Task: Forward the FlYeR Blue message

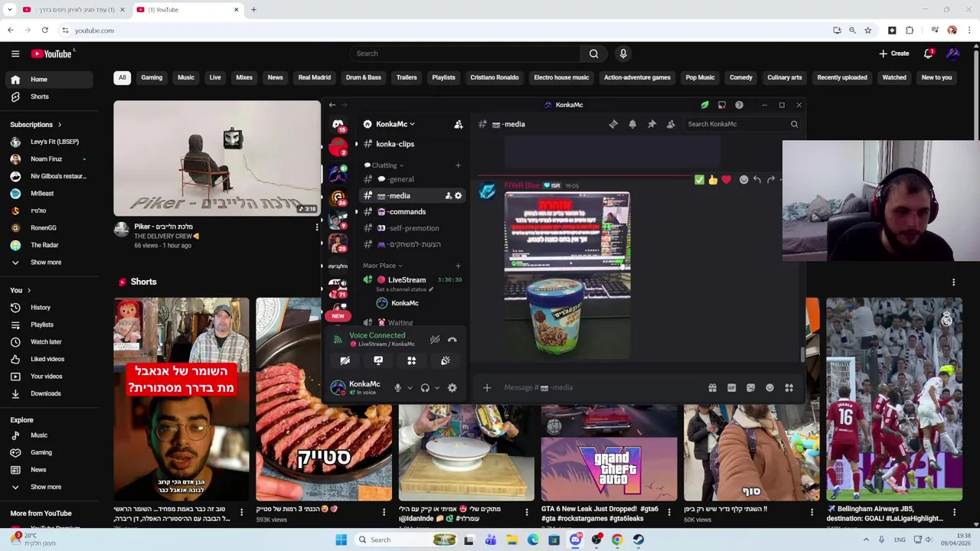Action: (770, 180)
